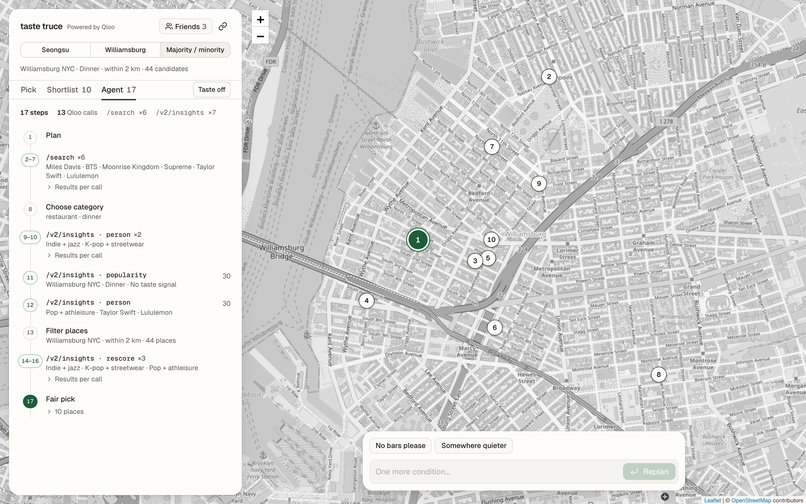Click the Filter places step title
The width and height of the screenshot is (806, 504).
66,331
